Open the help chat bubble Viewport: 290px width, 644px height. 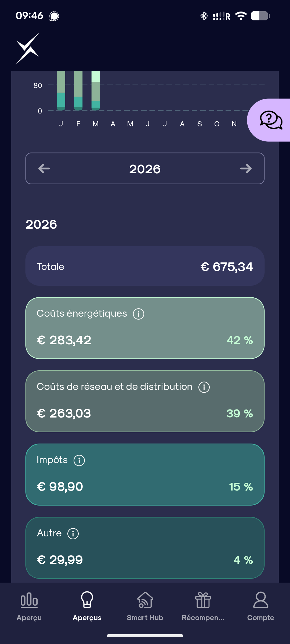coord(271,120)
